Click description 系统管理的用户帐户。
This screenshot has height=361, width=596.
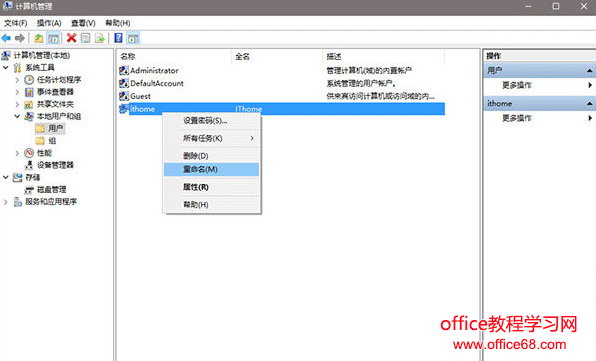click(x=361, y=83)
